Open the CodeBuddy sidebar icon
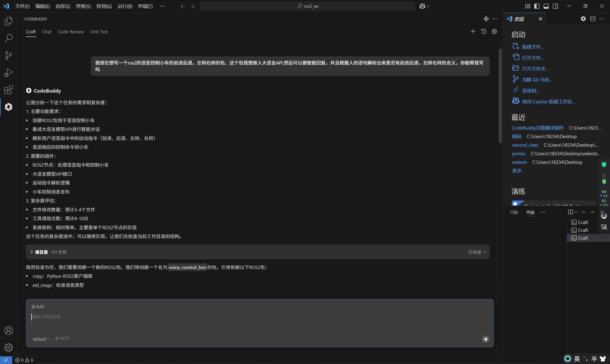This screenshot has height=364, width=610. tap(9, 107)
